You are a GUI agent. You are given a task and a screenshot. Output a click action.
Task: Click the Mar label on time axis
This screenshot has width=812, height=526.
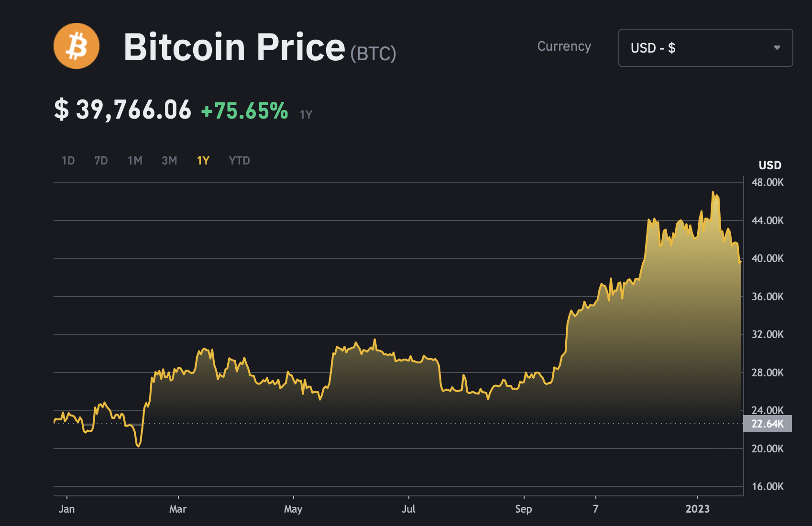(x=178, y=509)
